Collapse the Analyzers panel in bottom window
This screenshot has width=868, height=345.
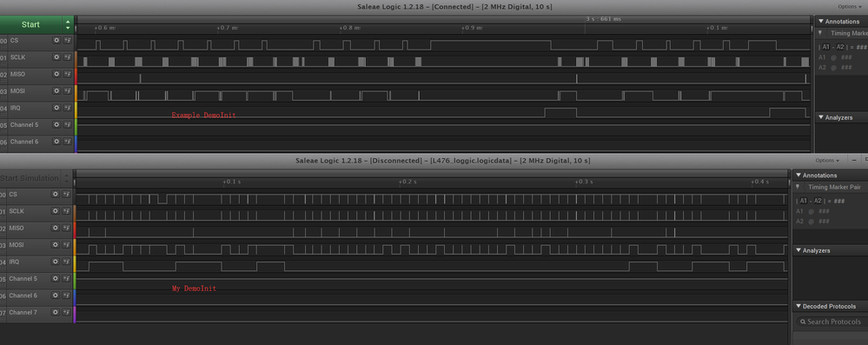798,250
